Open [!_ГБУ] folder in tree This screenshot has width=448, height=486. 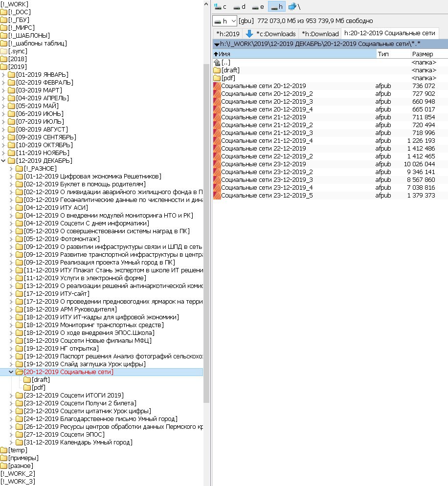coord(15,20)
